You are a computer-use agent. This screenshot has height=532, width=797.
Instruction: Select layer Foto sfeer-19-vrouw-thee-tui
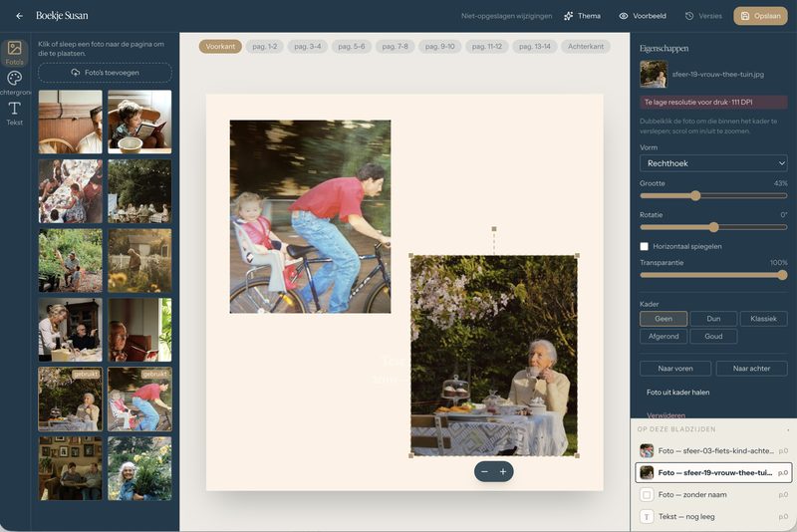[713, 472]
